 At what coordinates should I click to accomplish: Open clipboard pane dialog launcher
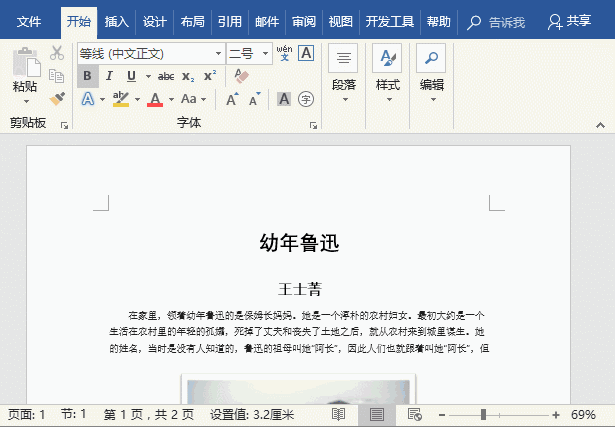click(x=64, y=125)
